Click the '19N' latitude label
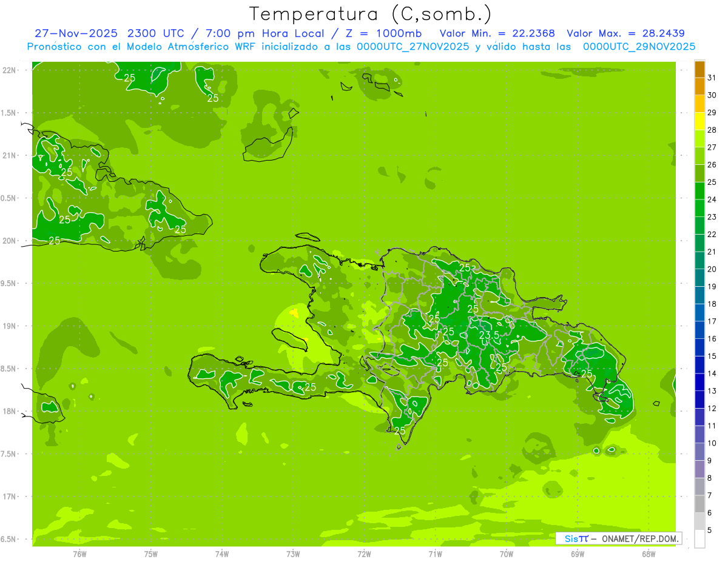Image resolution: width=728 pixels, height=562 pixels. [x=8, y=326]
